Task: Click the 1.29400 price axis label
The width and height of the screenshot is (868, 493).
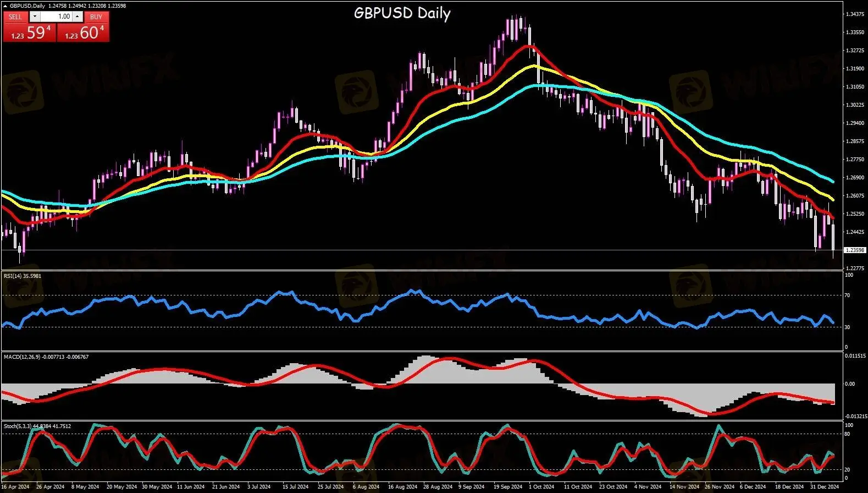Action: pos(854,123)
